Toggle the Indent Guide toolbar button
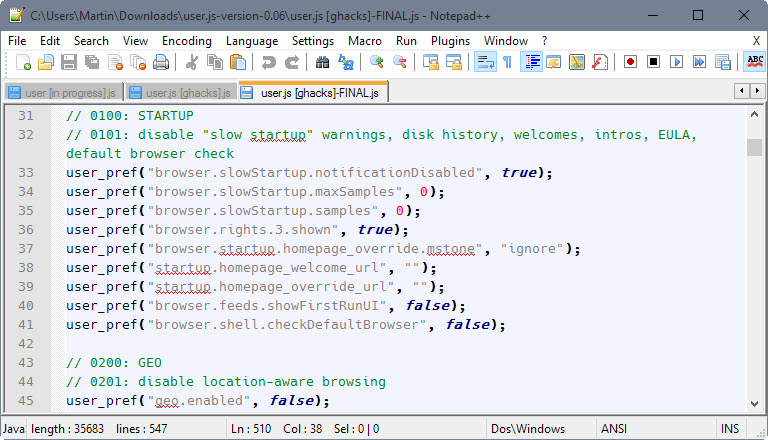This screenshot has width=768, height=440. pos(531,62)
